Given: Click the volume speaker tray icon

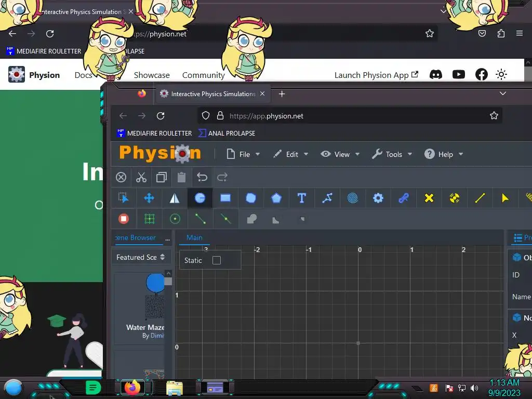Looking at the screenshot, I should tap(474, 388).
